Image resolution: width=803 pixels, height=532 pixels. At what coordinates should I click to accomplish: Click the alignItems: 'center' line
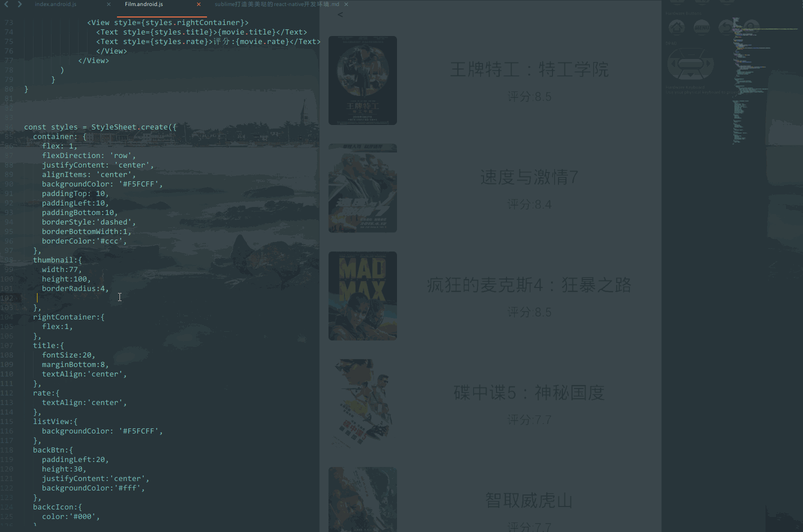tap(89, 174)
